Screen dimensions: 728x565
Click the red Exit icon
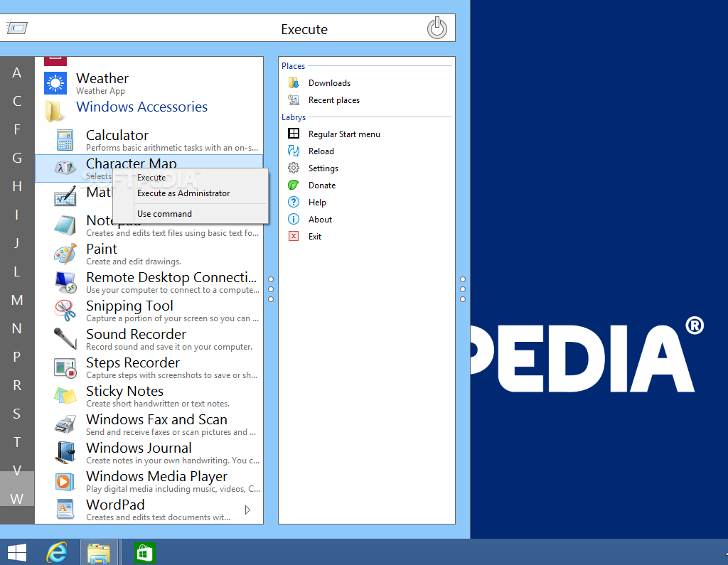[294, 236]
